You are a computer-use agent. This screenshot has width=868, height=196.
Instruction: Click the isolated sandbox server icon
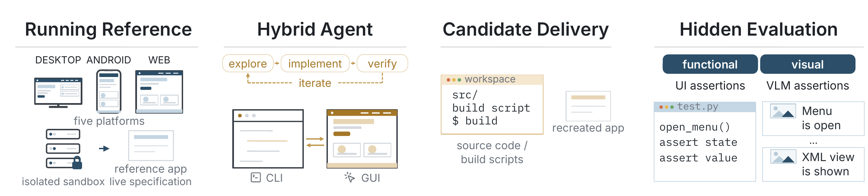point(64,149)
